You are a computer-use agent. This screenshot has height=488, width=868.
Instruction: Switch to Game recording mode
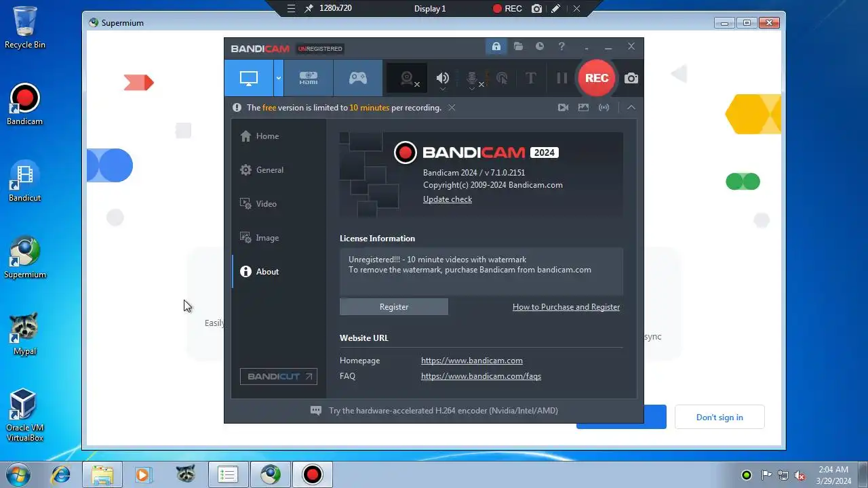tap(358, 78)
